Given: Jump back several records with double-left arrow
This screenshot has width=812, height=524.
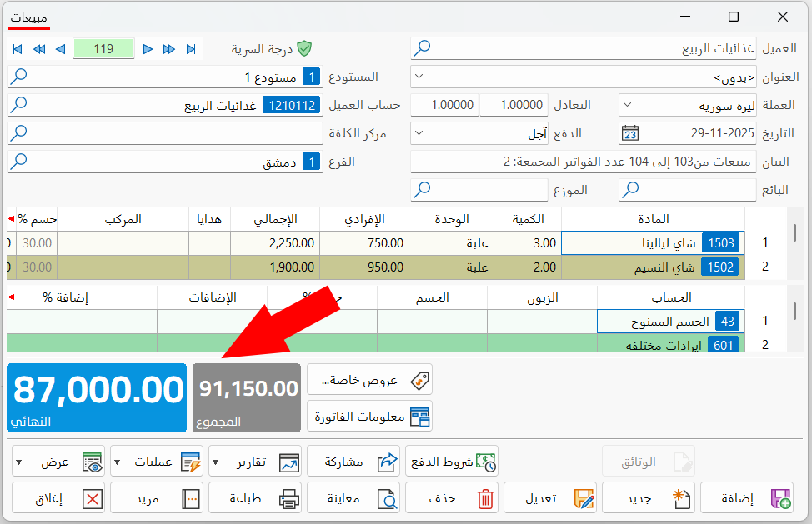Looking at the screenshot, I should (x=39, y=49).
